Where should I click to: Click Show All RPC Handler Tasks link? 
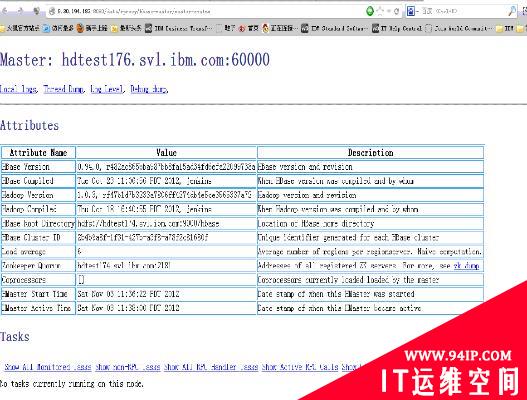point(211,367)
